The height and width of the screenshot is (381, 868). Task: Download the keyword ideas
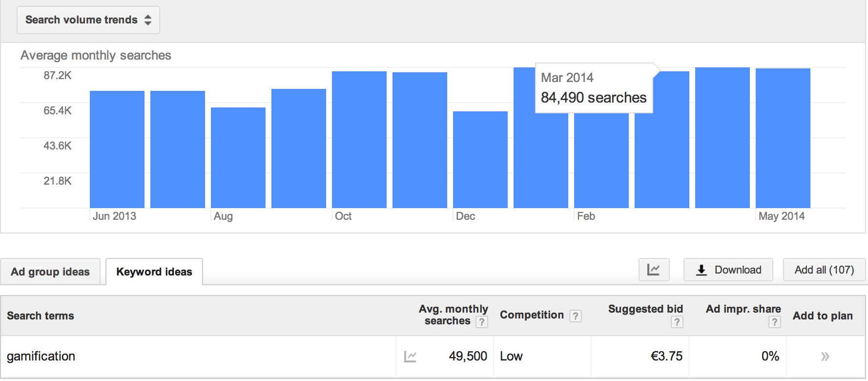728,270
